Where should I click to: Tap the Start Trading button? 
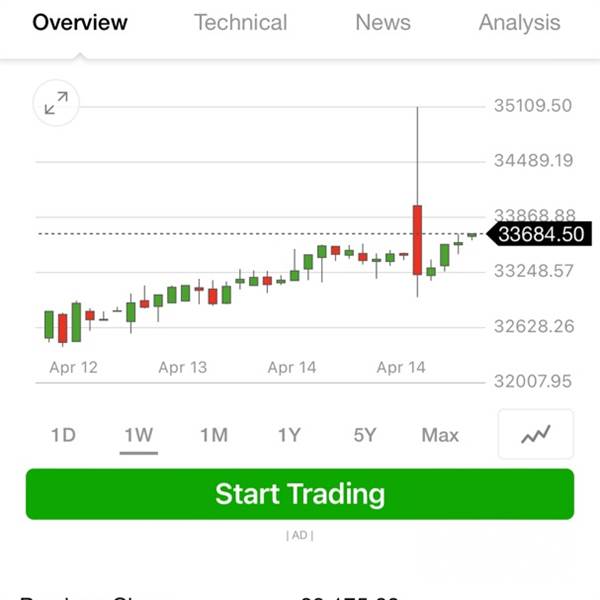point(300,494)
